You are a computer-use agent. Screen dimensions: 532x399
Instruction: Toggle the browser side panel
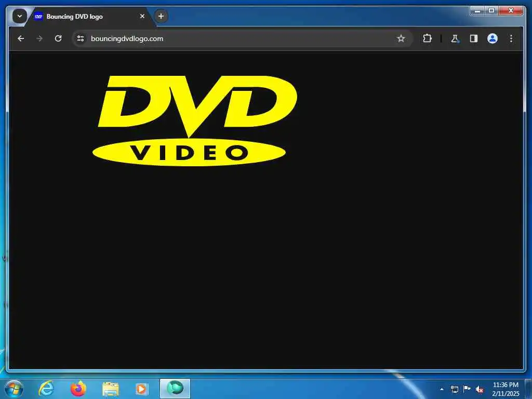[x=474, y=38]
